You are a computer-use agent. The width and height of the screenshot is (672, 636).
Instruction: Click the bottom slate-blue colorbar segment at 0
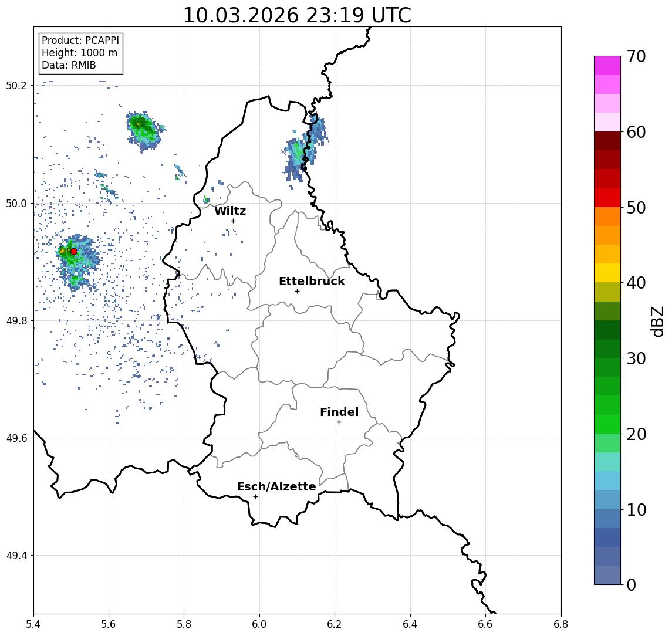tap(607, 575)
